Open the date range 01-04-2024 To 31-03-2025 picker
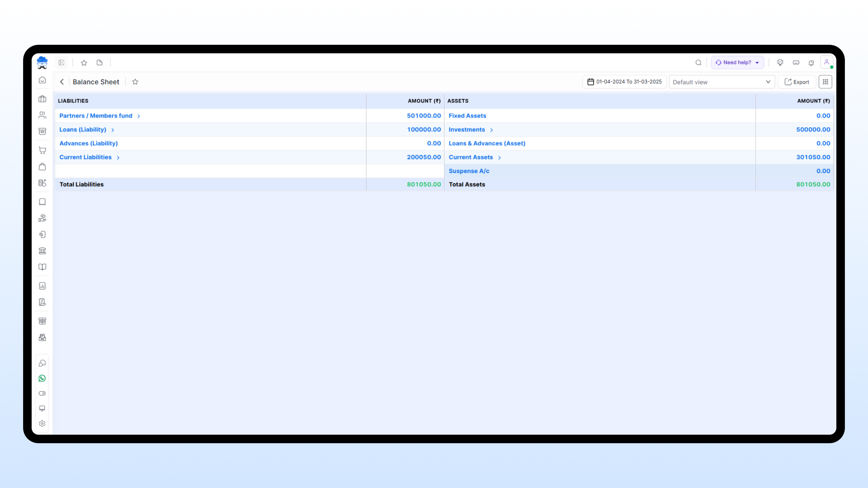This screenshot has height=488, width=868. click(624, 82)
